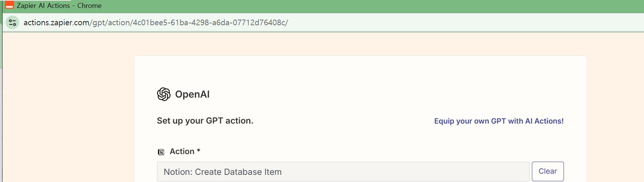Follow the "Equip your own GPT with AI Actions!" link
This screenshot has height=182, width=644.
[x=499, y=121]
